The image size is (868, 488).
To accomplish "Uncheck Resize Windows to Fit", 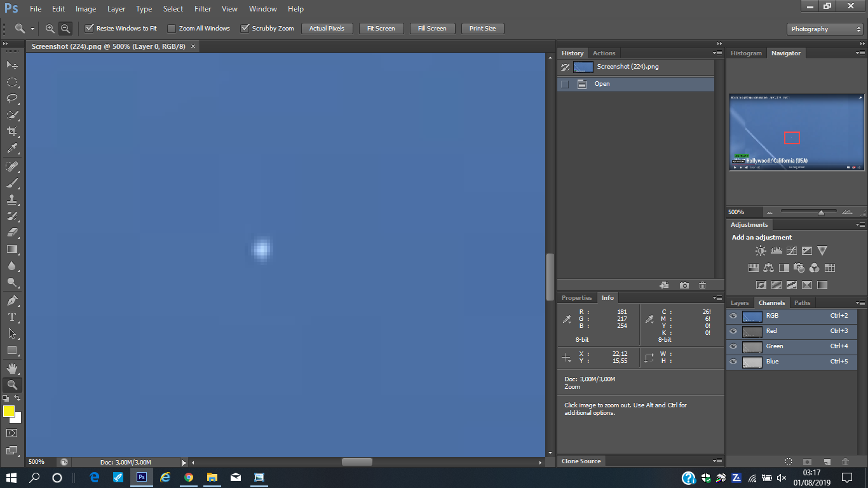I will [x=90, y=29].
